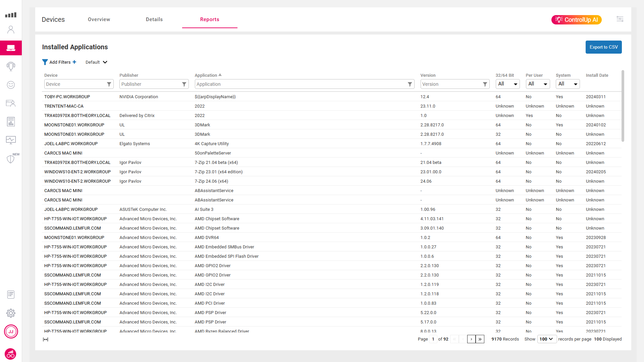Open the headset support icon in sidebar
Viewport: 644px width, 362px height.
click(x=11, y=66)
